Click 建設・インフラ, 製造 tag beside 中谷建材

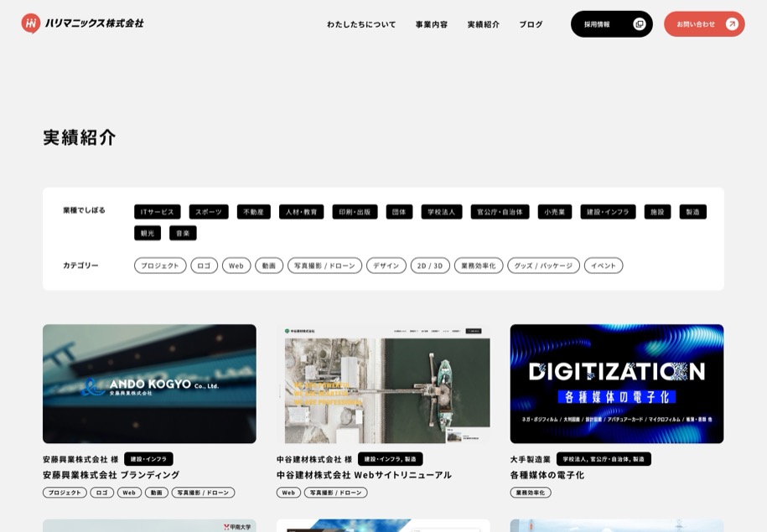pos(391,459)
